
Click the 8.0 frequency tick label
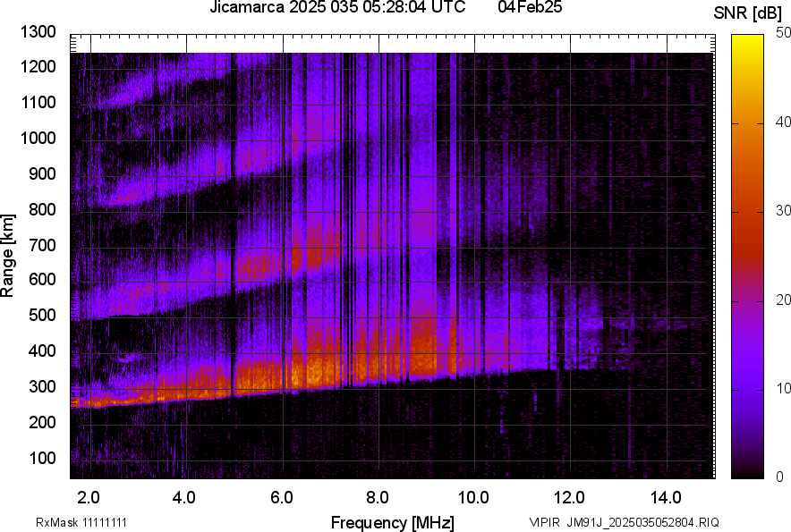[x=378, y=497]
